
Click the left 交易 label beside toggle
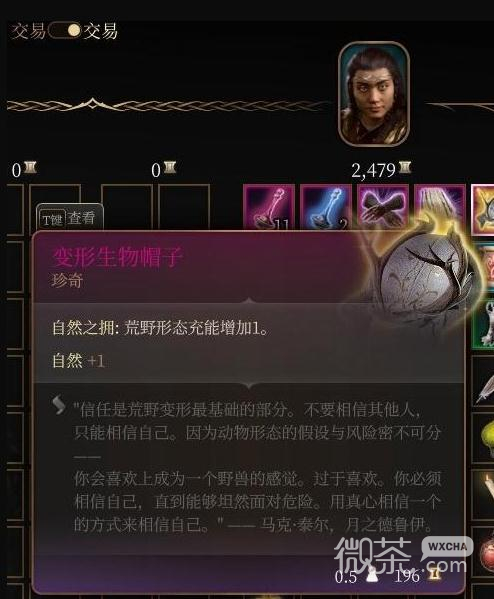click(28, 31)
